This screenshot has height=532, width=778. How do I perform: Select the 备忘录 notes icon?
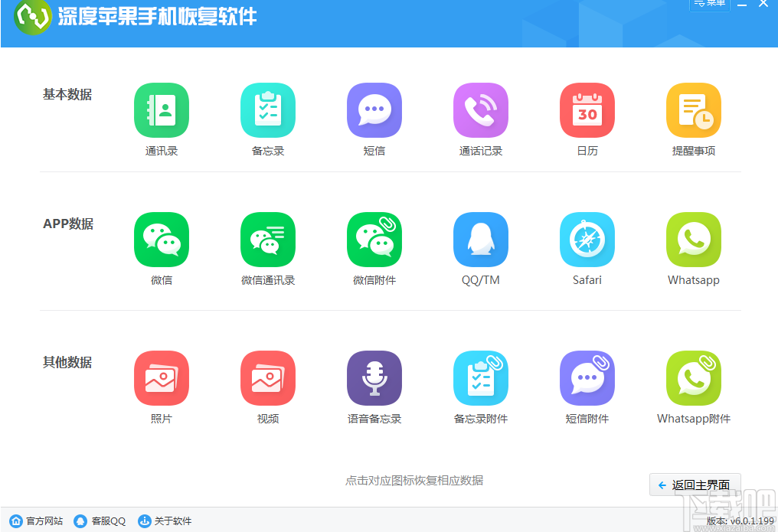(x=268, y=110)
